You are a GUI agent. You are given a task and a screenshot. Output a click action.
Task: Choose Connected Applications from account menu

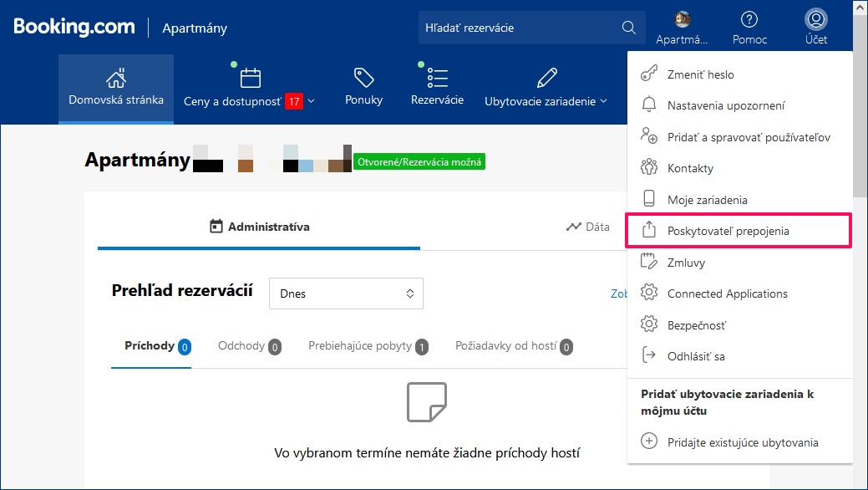pyautogui.click(x=727, y=293)
